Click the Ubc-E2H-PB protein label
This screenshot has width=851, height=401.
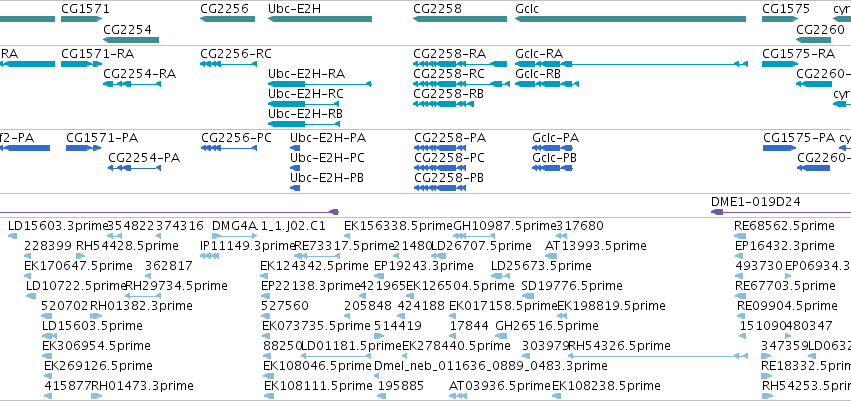tap(327, 178)
